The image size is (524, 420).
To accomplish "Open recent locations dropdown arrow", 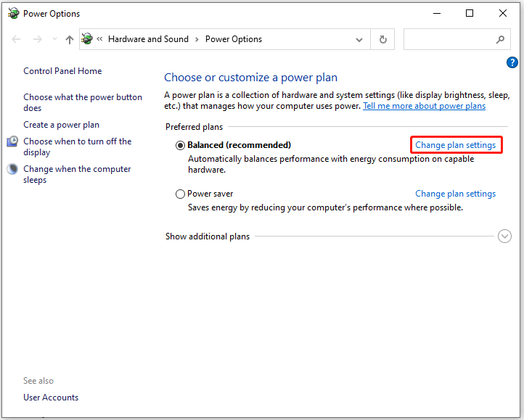I will pos(54,39).
